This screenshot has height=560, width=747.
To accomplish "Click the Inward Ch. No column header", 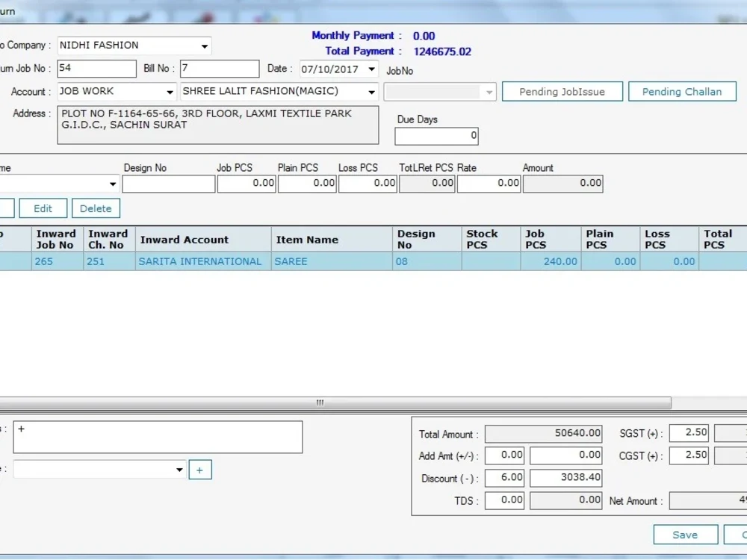I will click(110, 239).
